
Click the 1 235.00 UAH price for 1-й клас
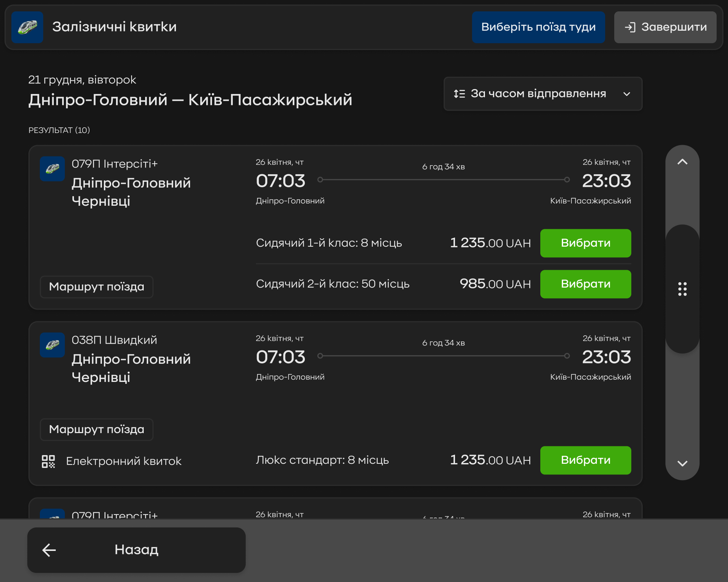490,243
